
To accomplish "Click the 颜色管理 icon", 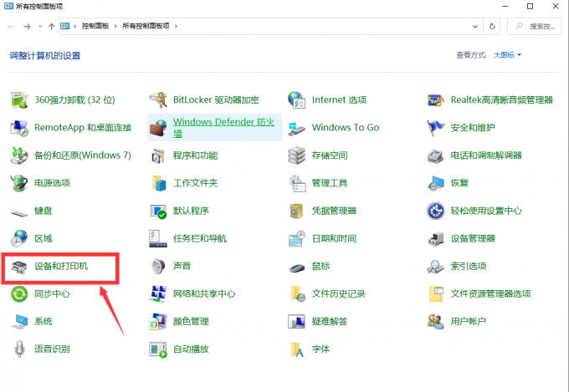I will 158,321.
